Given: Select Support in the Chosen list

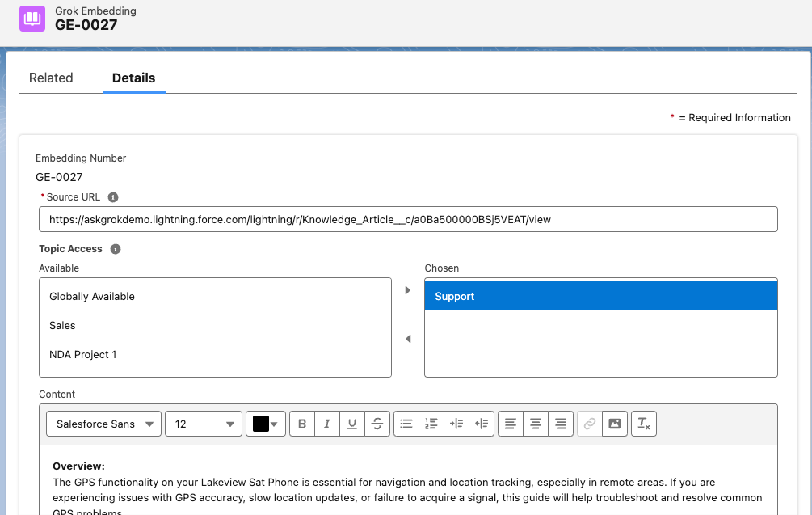Looking at the screenshot, I should point(600,297).
